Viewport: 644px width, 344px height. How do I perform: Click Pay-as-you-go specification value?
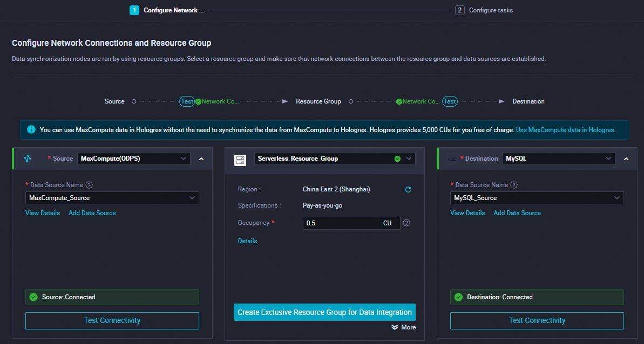[322, 205]
